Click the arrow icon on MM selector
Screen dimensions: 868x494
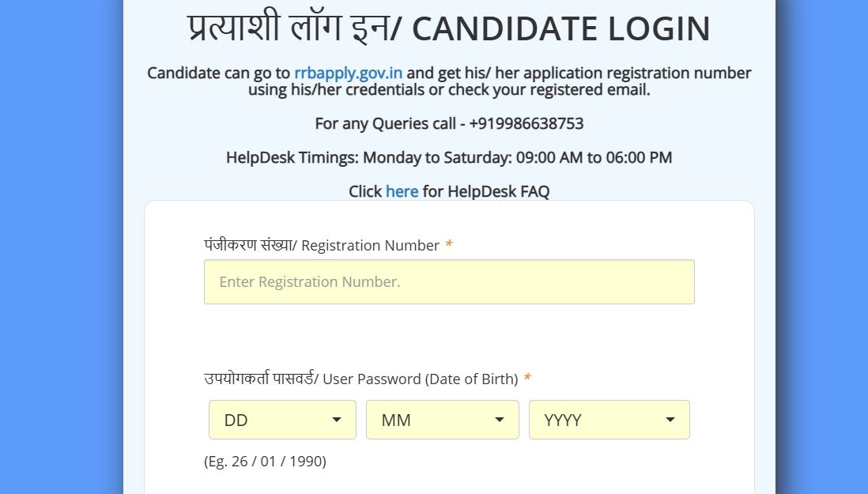click(x=500, y=420)
